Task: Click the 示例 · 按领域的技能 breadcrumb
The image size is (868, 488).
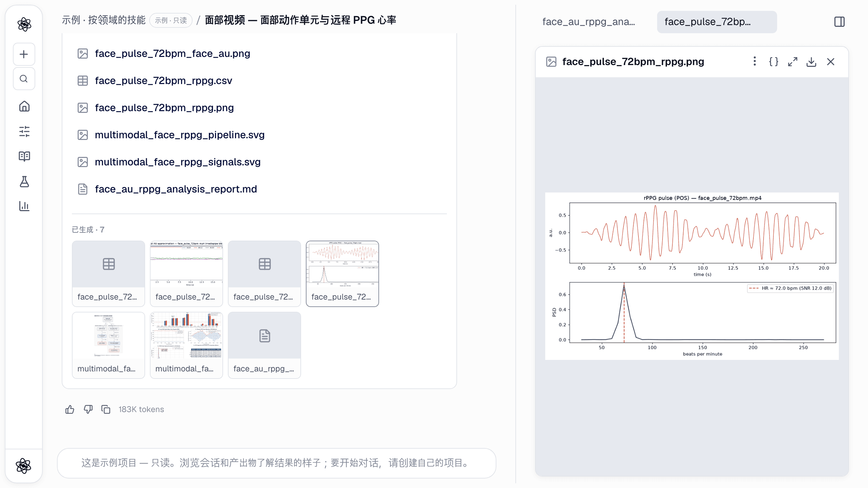Action: click(x=104, y=20)
